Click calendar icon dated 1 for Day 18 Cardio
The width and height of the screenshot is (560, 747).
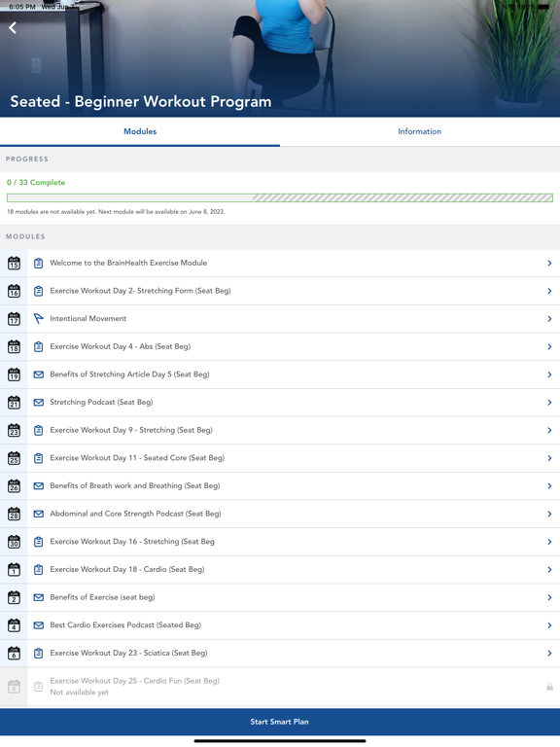point(14,569)
